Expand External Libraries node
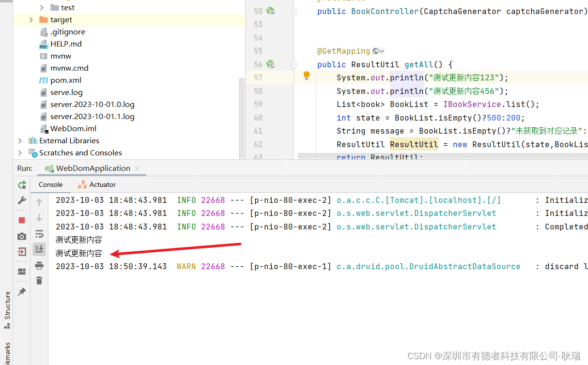Viewport: 588px width, 365px height. click(20, 140)
